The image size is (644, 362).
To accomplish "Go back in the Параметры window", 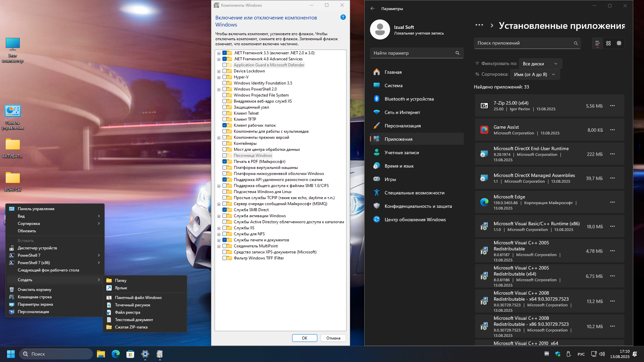I will tap(373, 8).
